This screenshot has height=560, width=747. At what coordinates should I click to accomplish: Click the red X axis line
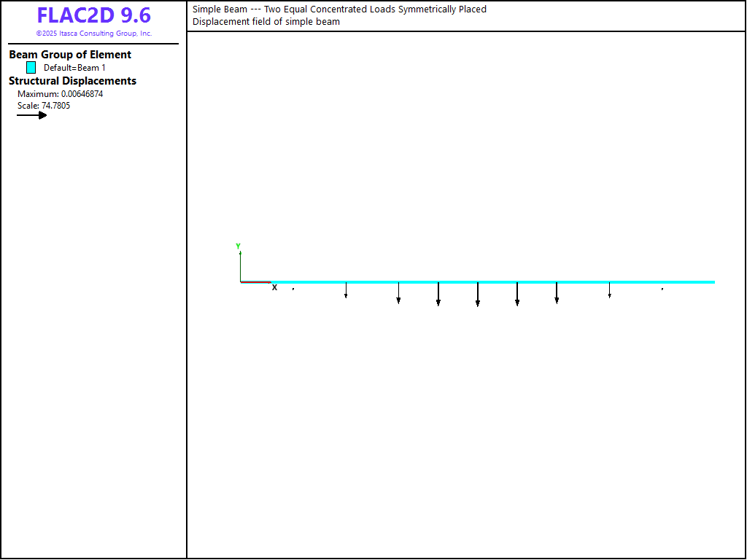(255, 281)
